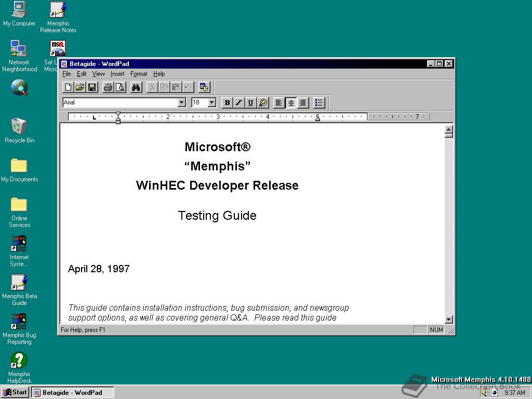This screenshot has width=532, height=399.
Task: Select Betagide - WordPad taskbar button
Action: click(x=73, y=393)
